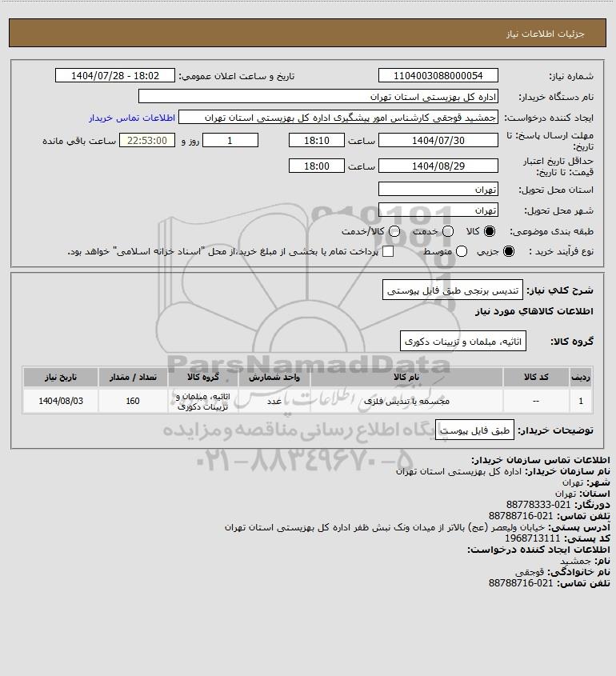Image resolution: width=616 pixels, height=676 pixels.
Task: Click the نام کالا column header
Action: 406,378
